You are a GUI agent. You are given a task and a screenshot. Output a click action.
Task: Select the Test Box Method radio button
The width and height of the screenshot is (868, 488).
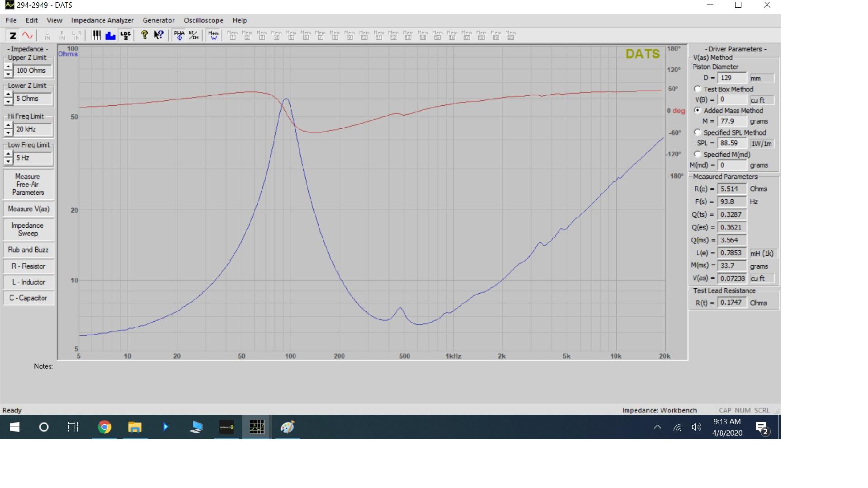tap(698, 89)
